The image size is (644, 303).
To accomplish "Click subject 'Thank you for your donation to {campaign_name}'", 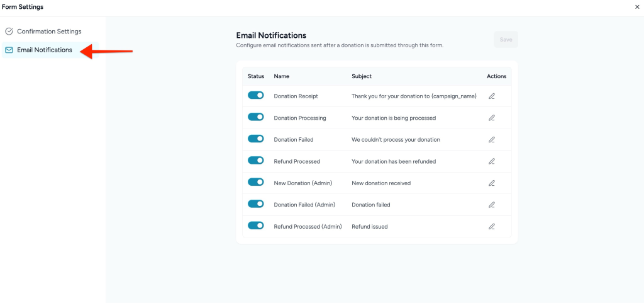I will pos(414,96).
